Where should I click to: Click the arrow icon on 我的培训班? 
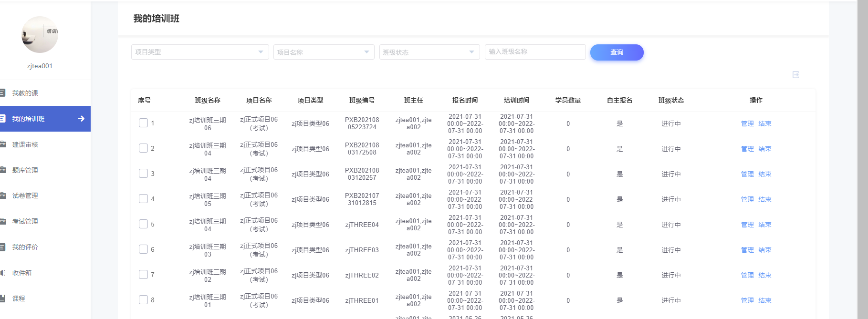[x=81, y=119]
